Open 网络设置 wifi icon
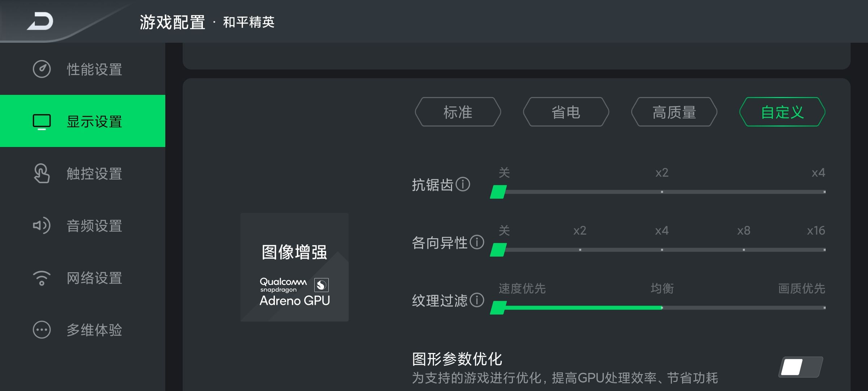 tap(42, 278)
